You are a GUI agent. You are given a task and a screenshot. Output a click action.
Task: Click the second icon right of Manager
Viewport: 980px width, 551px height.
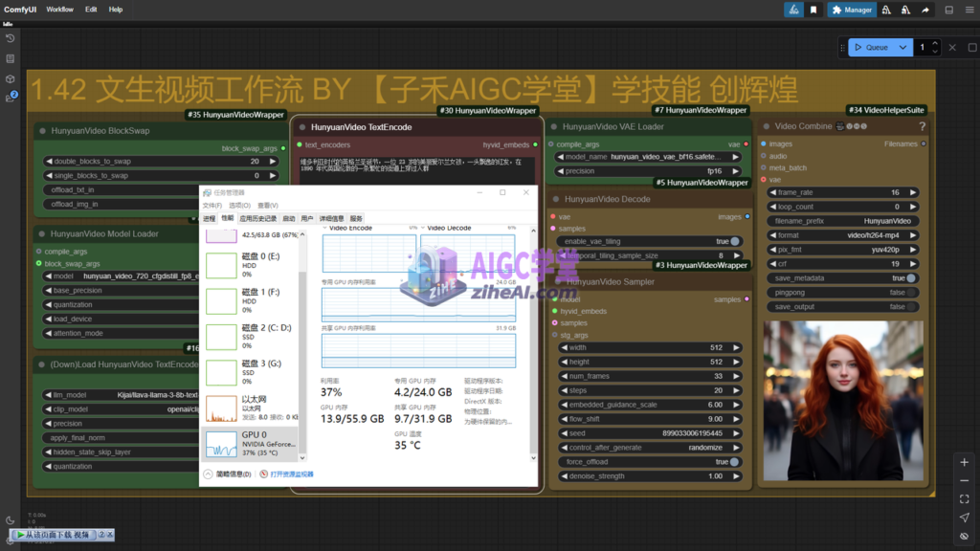[x=905, y=10]
